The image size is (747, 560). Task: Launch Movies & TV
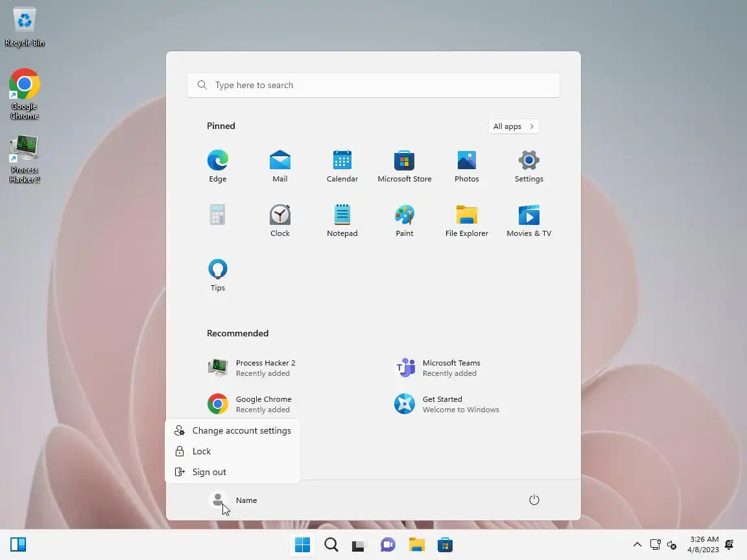point(529,220)
